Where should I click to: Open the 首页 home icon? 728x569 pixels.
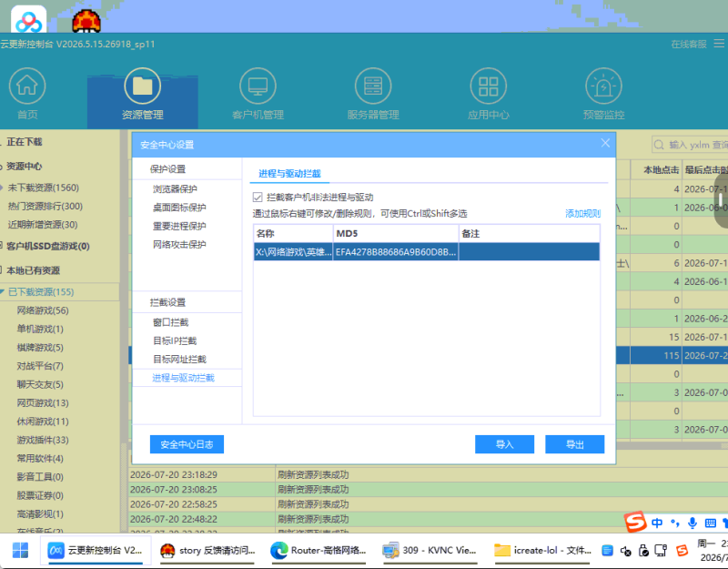(x=27, y=86)
